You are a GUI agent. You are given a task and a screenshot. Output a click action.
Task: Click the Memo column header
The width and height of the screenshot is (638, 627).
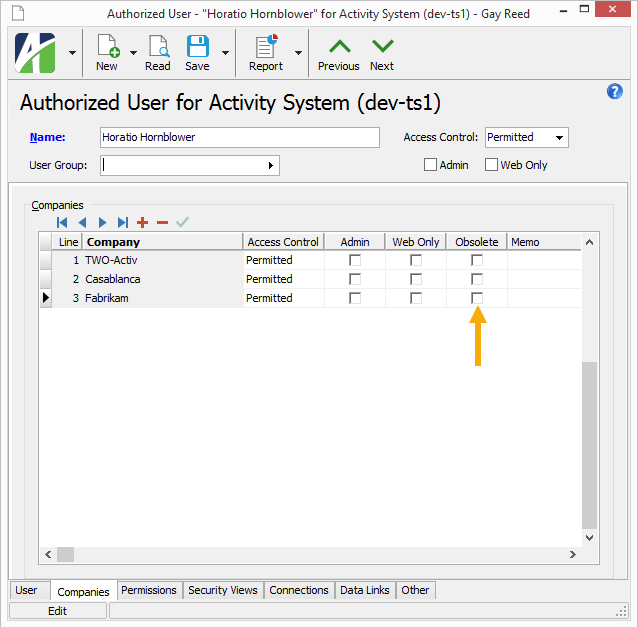click(544, 242)
